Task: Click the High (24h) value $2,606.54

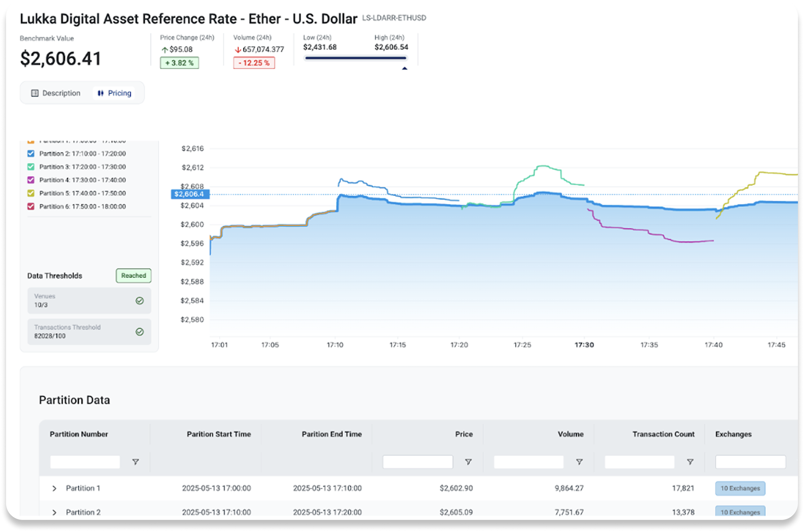Action: 391,47
